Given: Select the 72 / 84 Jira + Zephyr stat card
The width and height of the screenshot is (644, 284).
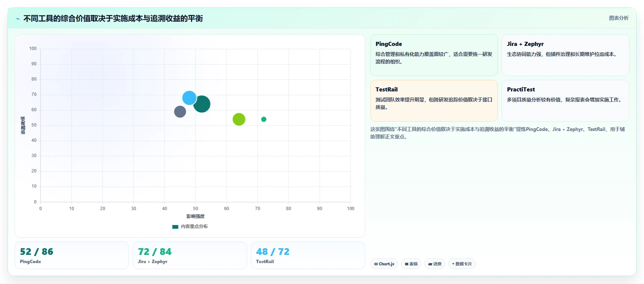Looking at the screenshot, I should coord(190,255).
